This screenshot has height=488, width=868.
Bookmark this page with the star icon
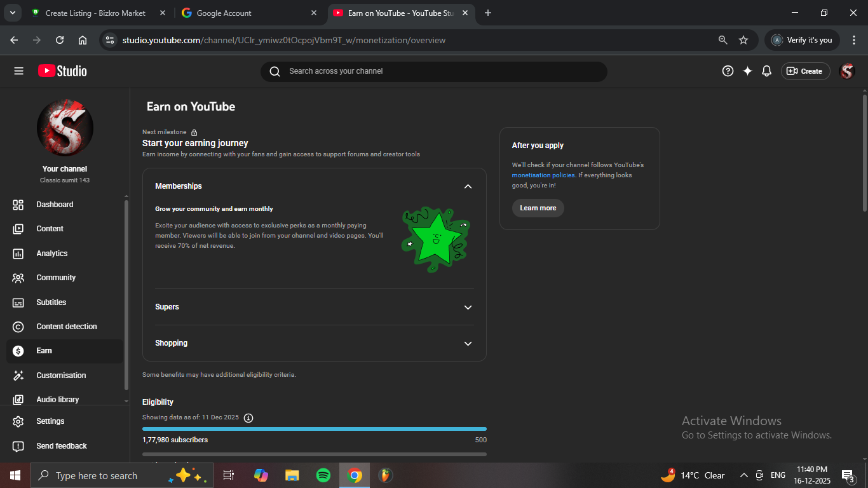click(743, 40)
